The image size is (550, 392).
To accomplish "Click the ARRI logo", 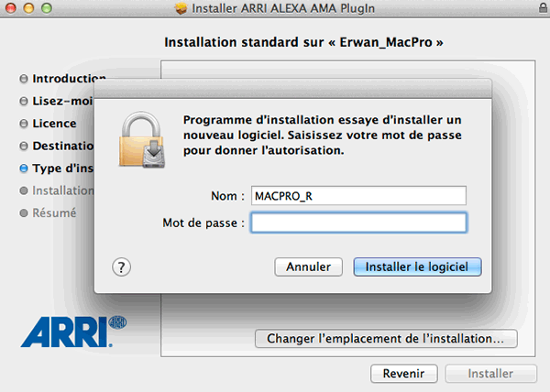I will coord(73,332).
